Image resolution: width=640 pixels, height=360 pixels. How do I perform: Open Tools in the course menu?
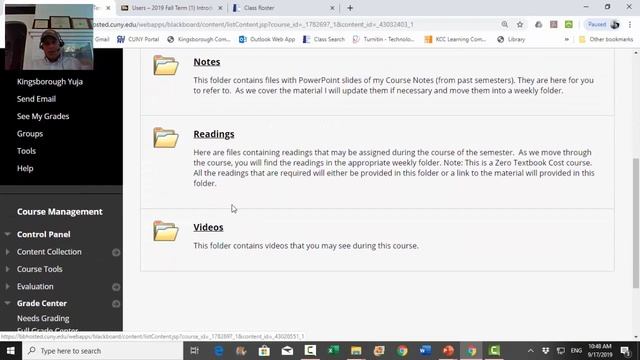click(x=26, y=151)
